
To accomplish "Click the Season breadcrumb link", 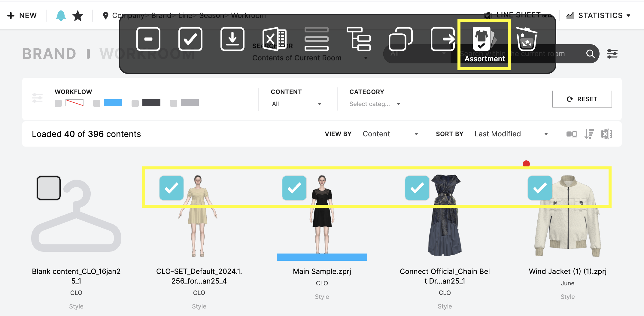I will click(212, 16).
